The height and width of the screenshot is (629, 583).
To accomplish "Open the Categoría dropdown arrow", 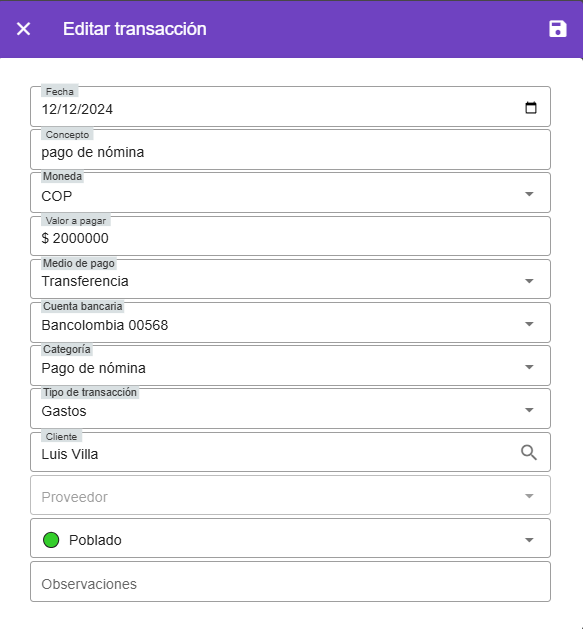I will (529, 367).
